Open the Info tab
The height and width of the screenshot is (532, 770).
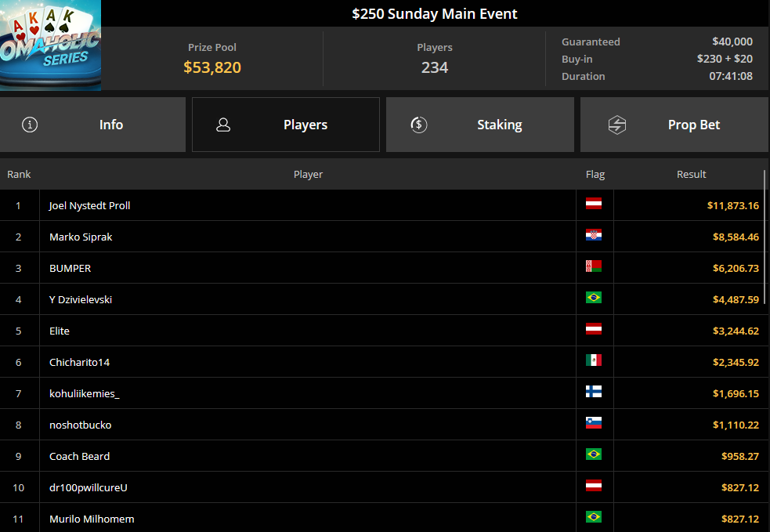(x=92, y=125)
